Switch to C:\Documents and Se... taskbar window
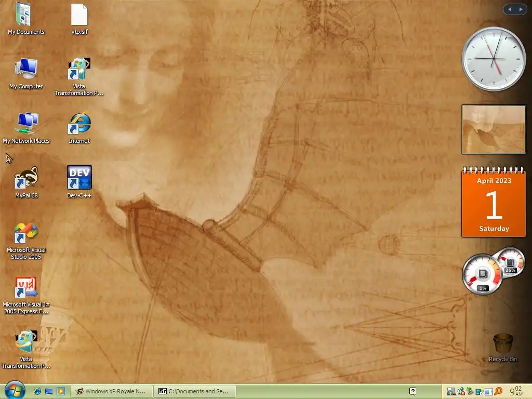The width and height of the screenshot is (532, 399). (x=195, y=391)
